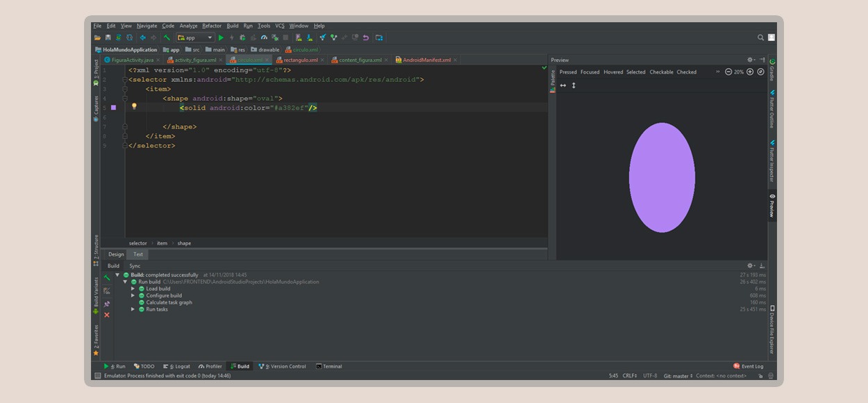The width and height of the screenshot is (868, 403).
Task: Toggle the Focused state in Preview
Action: [590, 72]
